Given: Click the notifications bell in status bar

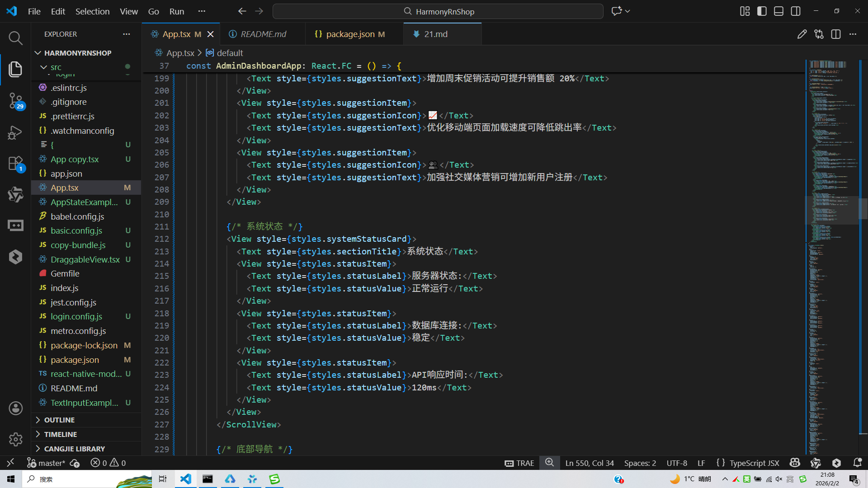Looking at the screenshot, I should [857, 463].
